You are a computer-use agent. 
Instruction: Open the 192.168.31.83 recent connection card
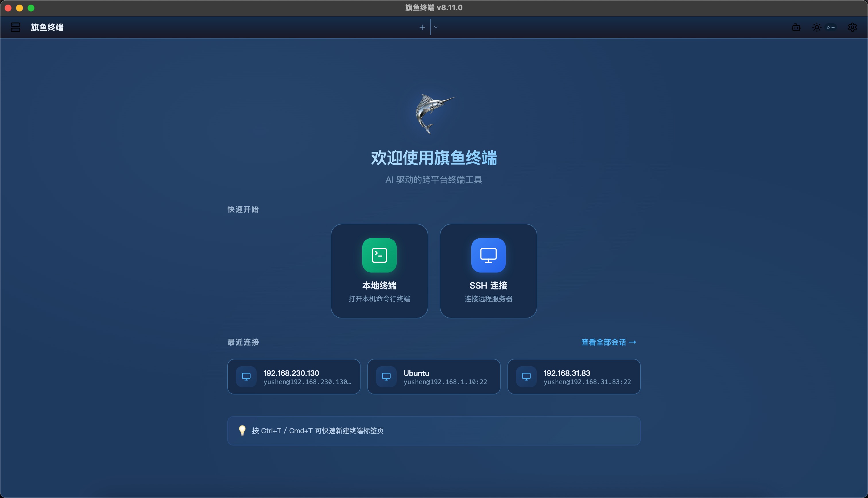click(x=574, y=376)
